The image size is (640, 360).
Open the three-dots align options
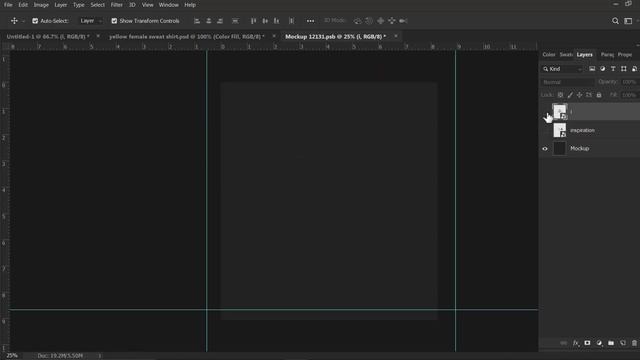pos(310,21)
